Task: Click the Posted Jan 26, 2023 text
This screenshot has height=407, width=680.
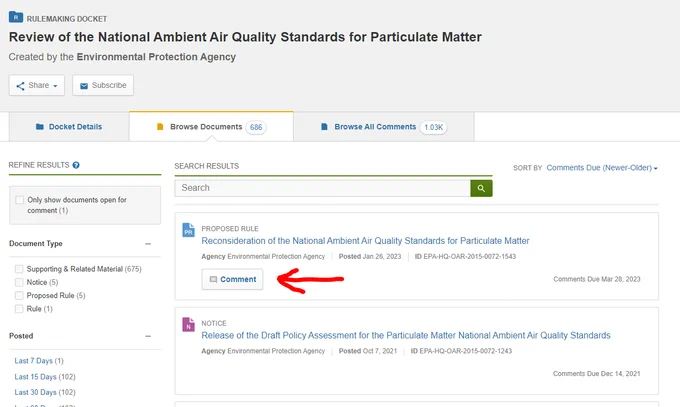Action: click(370, 256)
